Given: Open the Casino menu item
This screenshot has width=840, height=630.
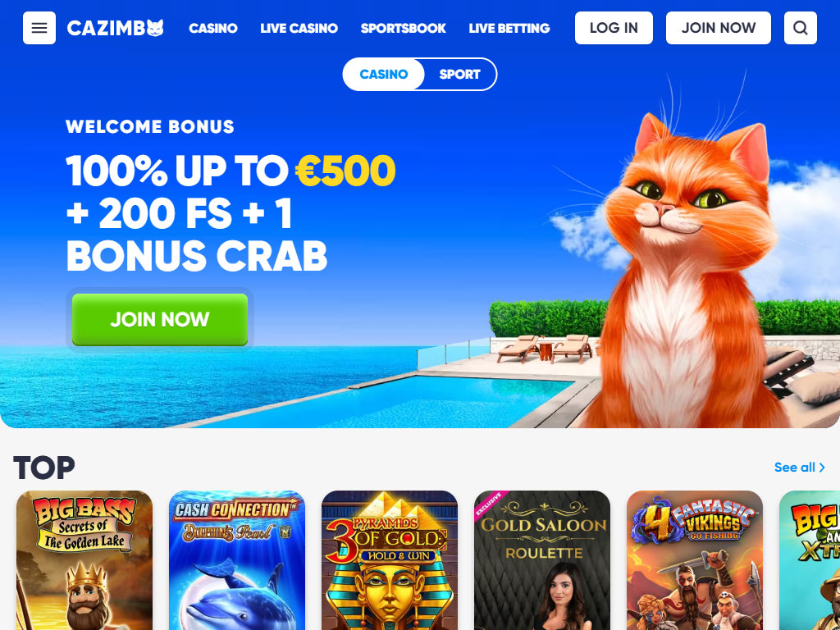Looking at the screenshot, I should 213,28.
